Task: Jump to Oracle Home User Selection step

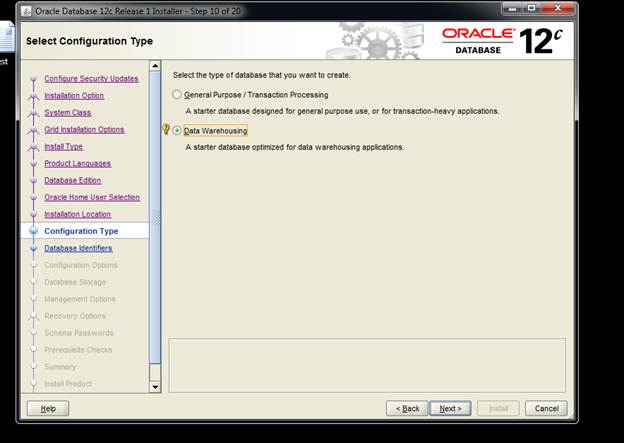Action: pos(92,197)
